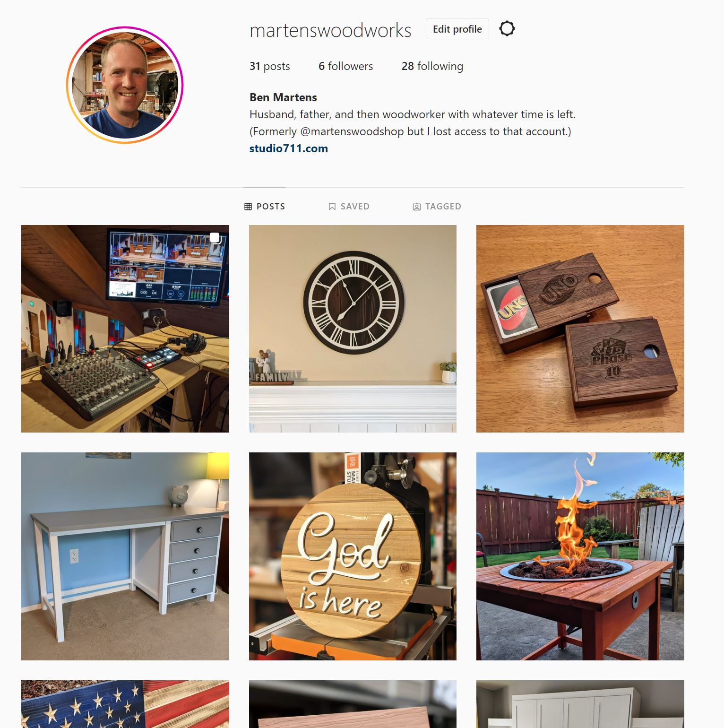
Task: Click the multi-photo carousel icon on first post
Action: 215,238
